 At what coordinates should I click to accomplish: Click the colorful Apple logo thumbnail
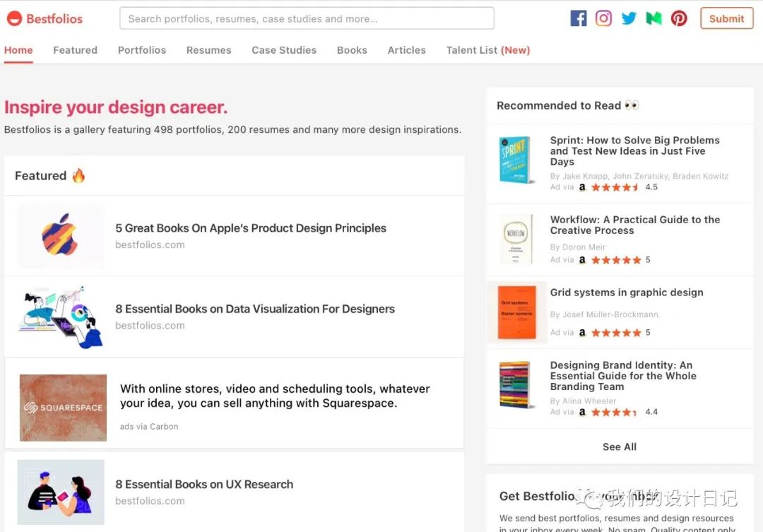tap(60, 235)
